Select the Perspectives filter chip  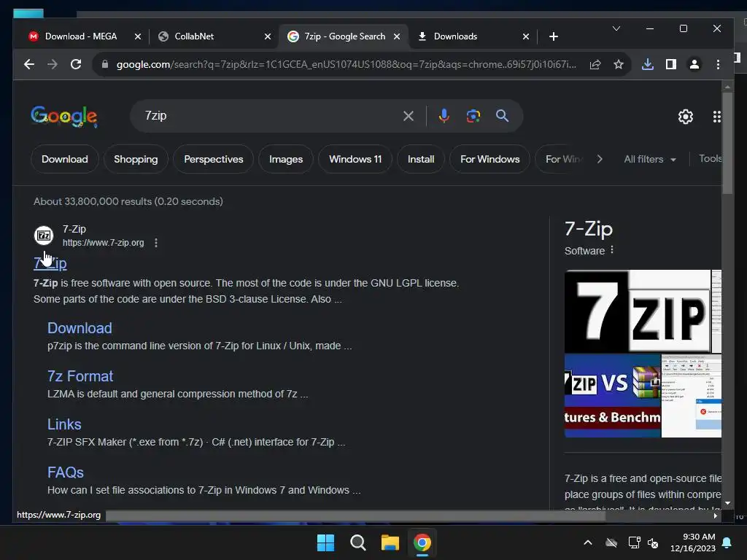click(214, 159)
